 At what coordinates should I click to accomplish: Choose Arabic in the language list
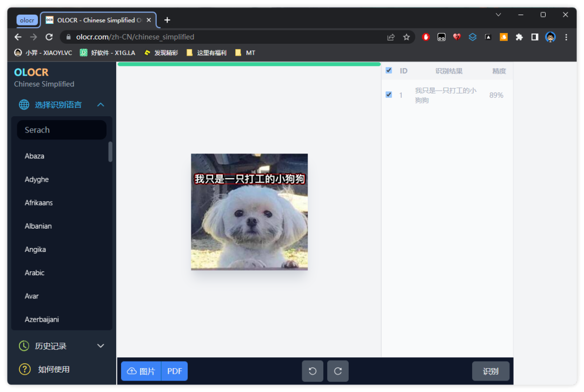coord(35,273)
